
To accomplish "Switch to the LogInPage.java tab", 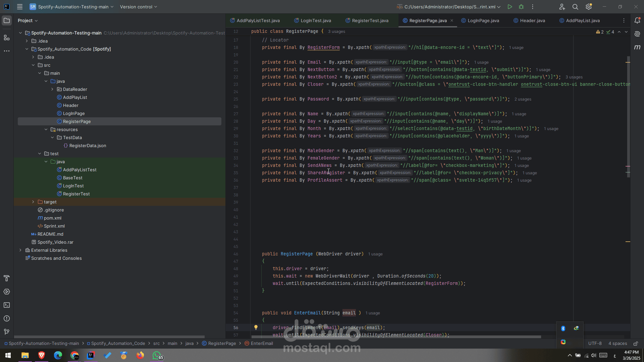I will tap(480, 20).
